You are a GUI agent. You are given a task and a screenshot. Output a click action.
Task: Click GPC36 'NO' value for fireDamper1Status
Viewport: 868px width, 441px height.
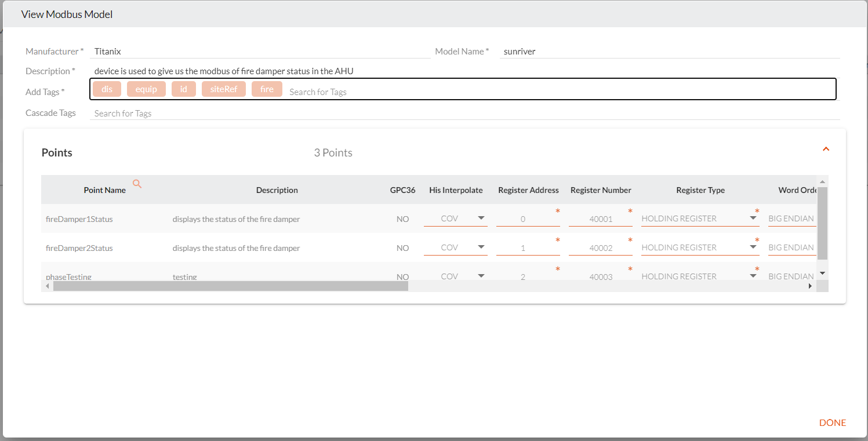pyautogui.click(x=402, y=219)
